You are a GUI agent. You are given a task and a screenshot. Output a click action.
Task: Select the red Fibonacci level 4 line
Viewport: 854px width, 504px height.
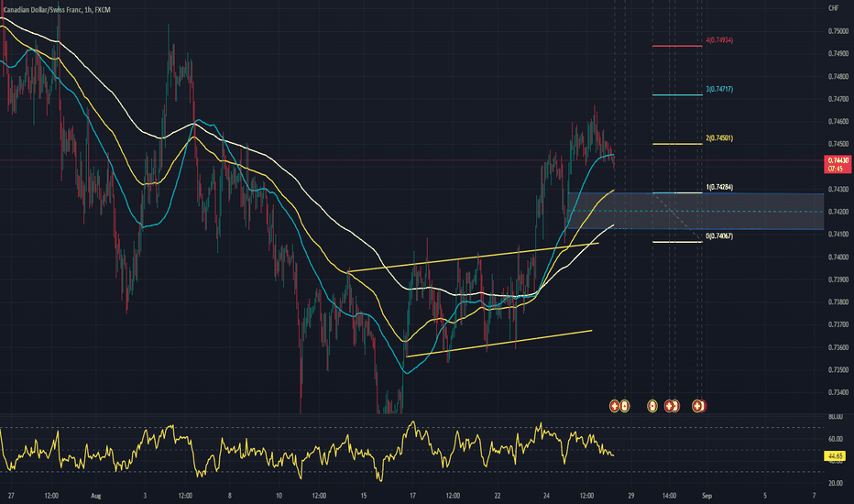pos(677,46)
